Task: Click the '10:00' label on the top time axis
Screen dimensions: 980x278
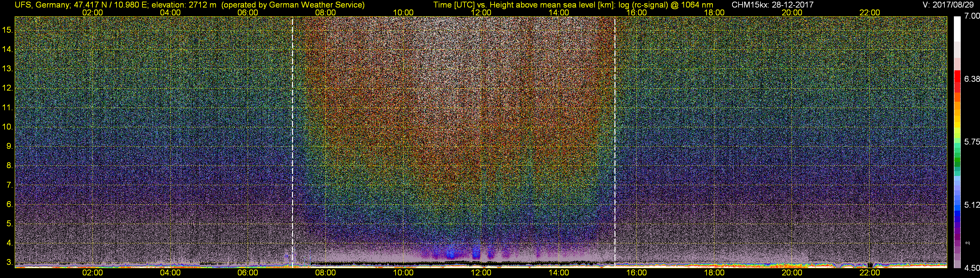Action: (403, 12)
